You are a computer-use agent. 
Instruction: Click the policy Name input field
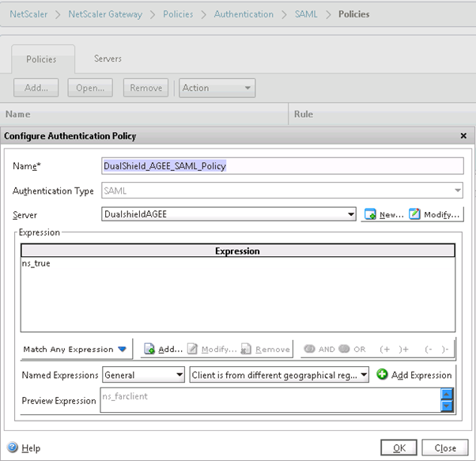tap(282, 166)
